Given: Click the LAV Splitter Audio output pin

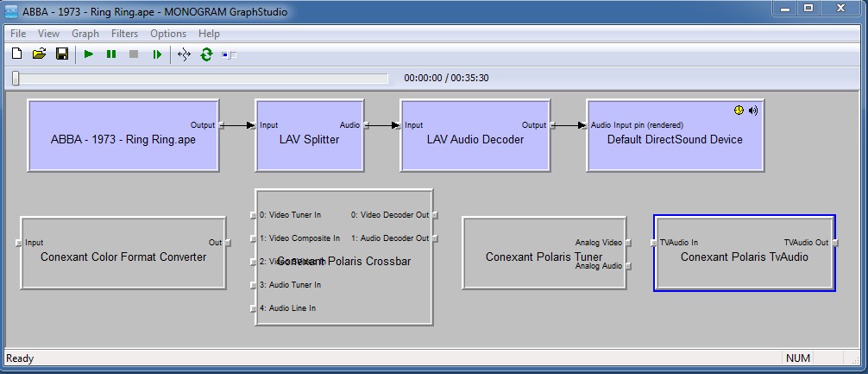Looking at the screenshot, I should point(366,125).
